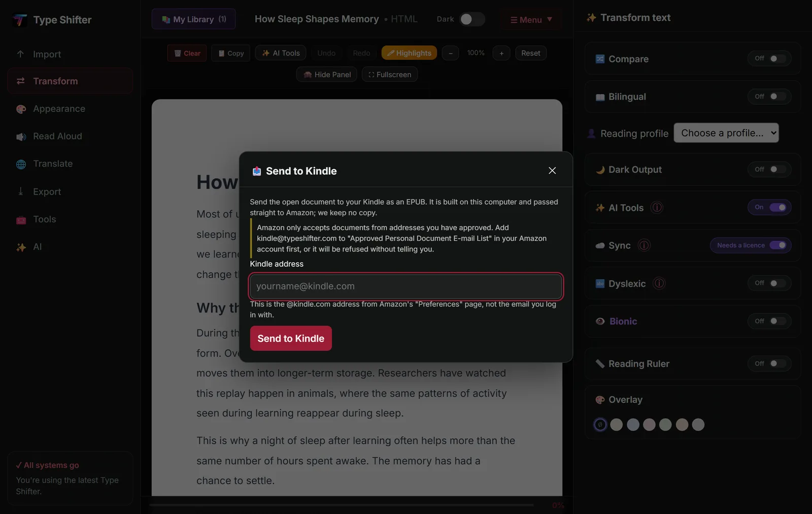
Task: Click the Bionic eye icon
Action: [x=600, y=322]
